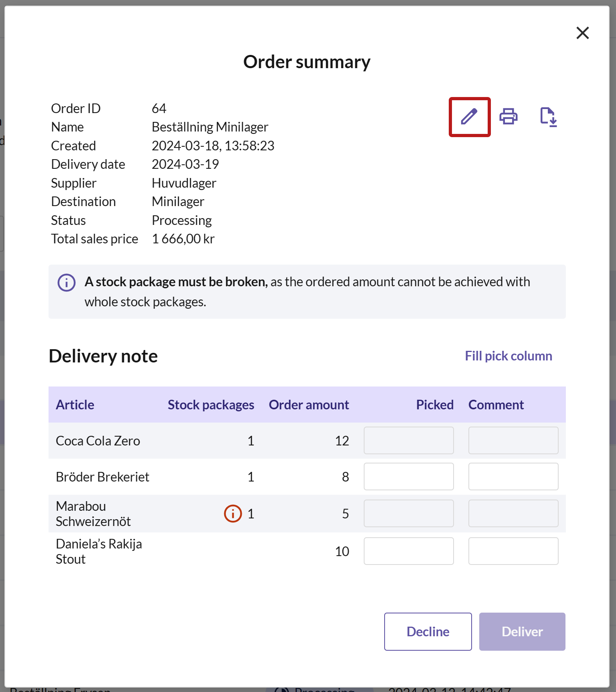
Task: Click the Deliver button
Action: [522, 631]
